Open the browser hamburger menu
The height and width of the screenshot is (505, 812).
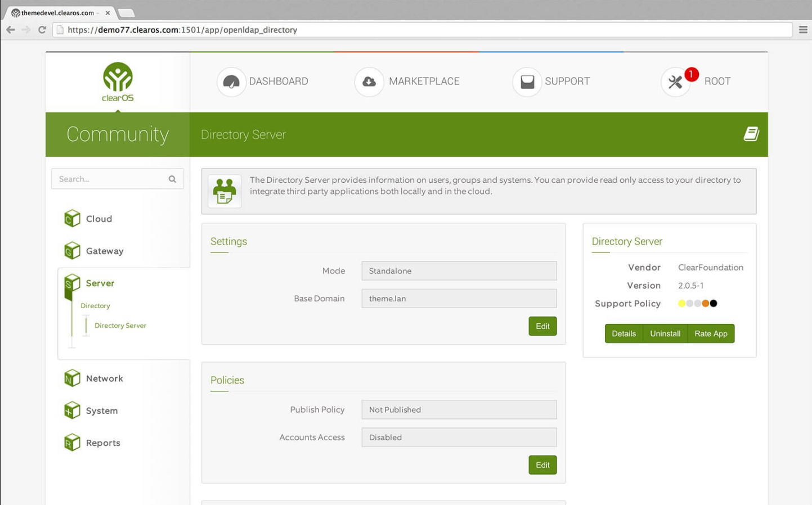803,30
